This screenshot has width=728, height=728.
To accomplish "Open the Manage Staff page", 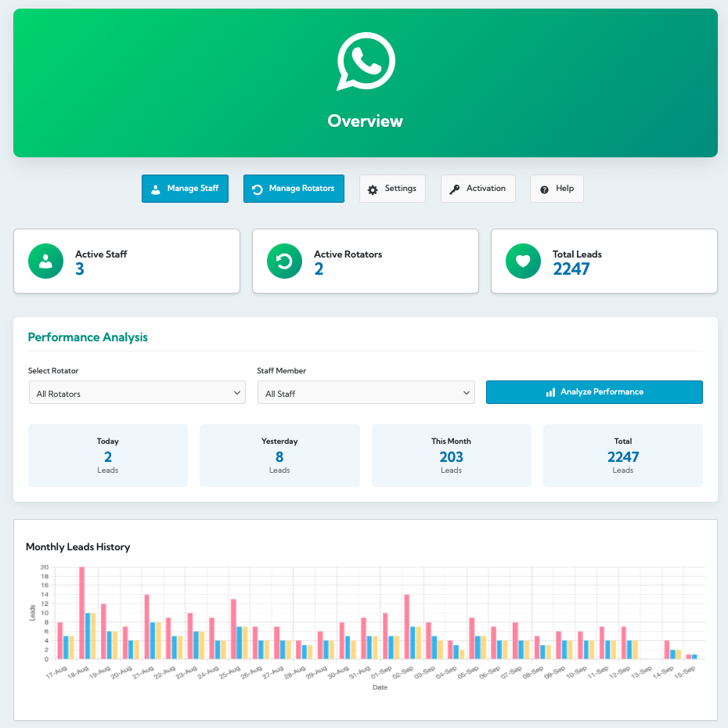I will pyautogui.click(x=185, y=189).
